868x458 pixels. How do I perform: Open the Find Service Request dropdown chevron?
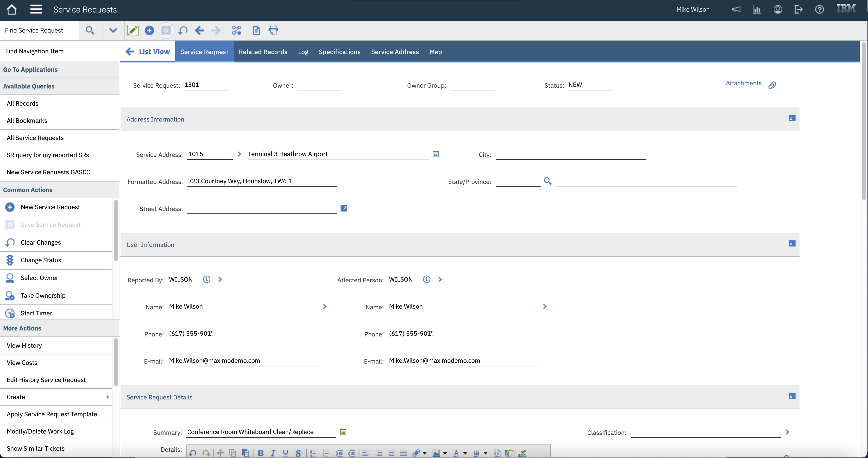tap(113, 30)
